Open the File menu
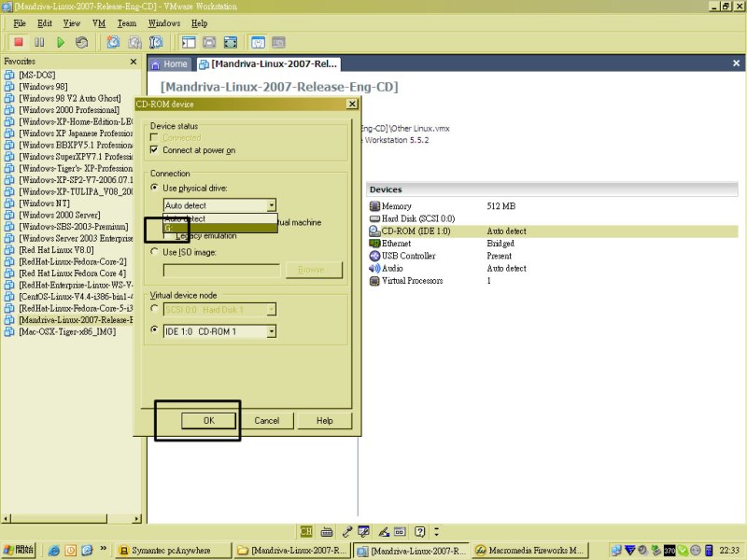This screenshot has height=560, width=747. coord(20,23)
